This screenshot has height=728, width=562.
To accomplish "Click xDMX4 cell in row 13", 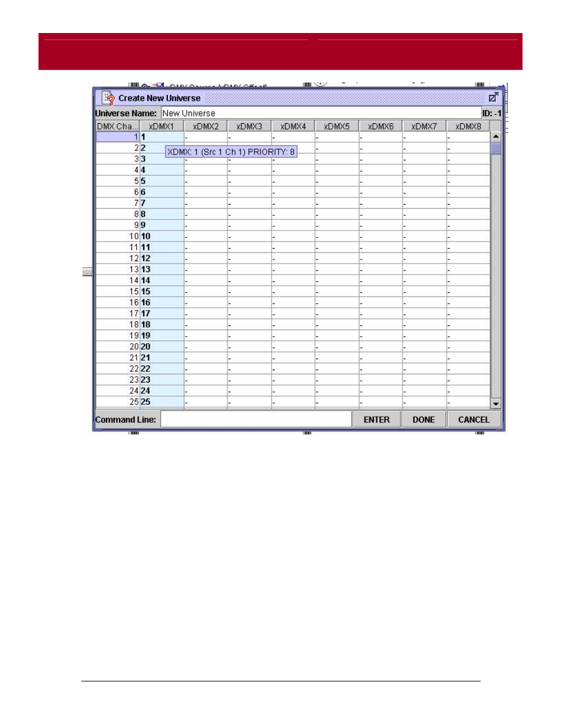I will 293,269.
